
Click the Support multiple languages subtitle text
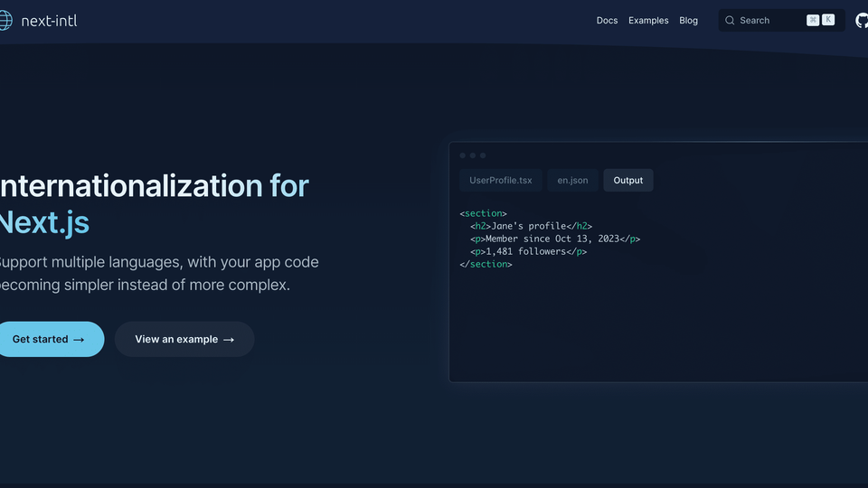159,273
